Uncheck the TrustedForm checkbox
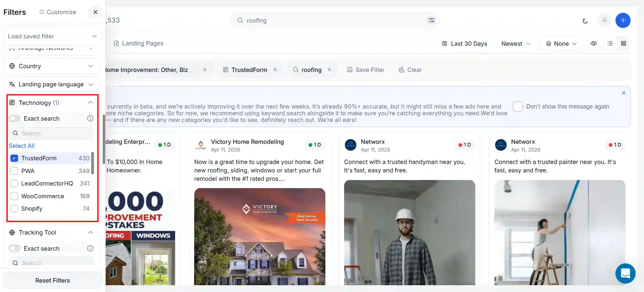Screen dimensions: 644x292 tap(14, 158)
